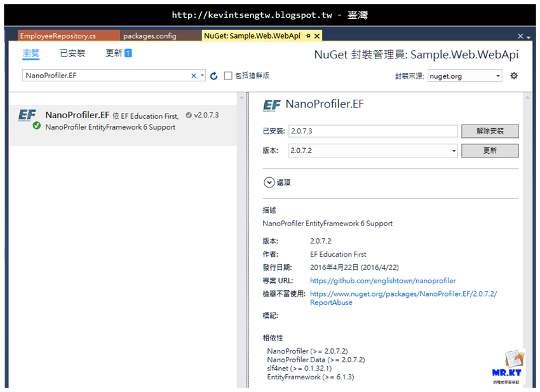The width and height of the screenshot is (540, 392).
Task: Clear the NanoProfiler.EF search text
Action: [x=194, y=76]
